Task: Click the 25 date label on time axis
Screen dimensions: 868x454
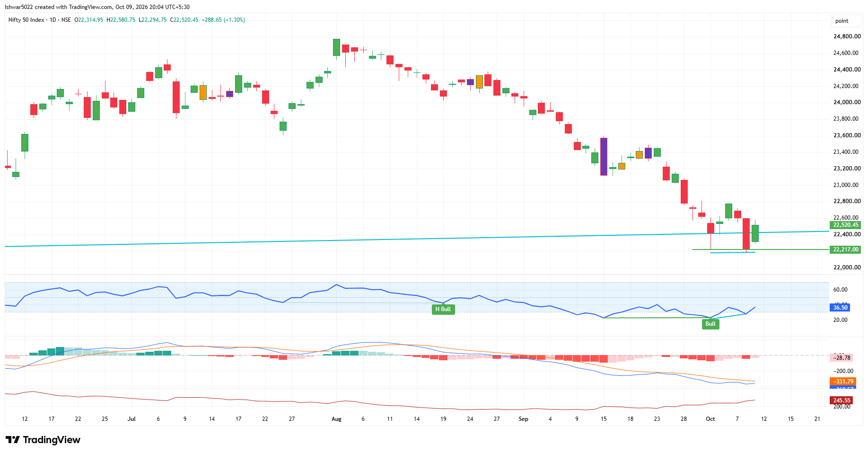Action: (x=105, y=419)
